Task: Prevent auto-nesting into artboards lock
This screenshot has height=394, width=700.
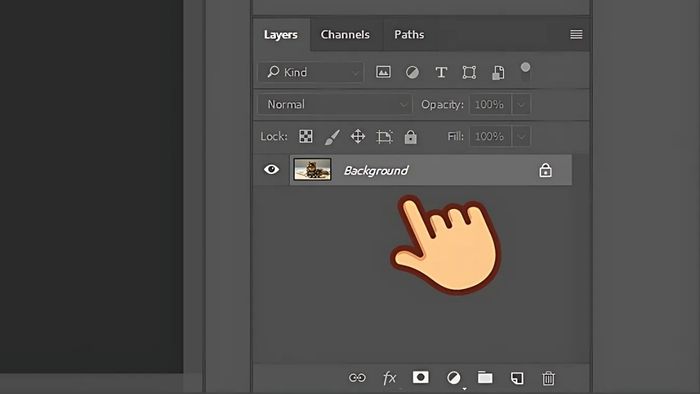Action: 384,137
